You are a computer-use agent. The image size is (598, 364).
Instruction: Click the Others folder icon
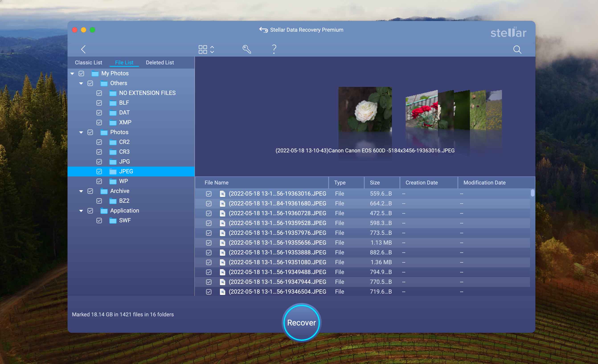(104, 83)
